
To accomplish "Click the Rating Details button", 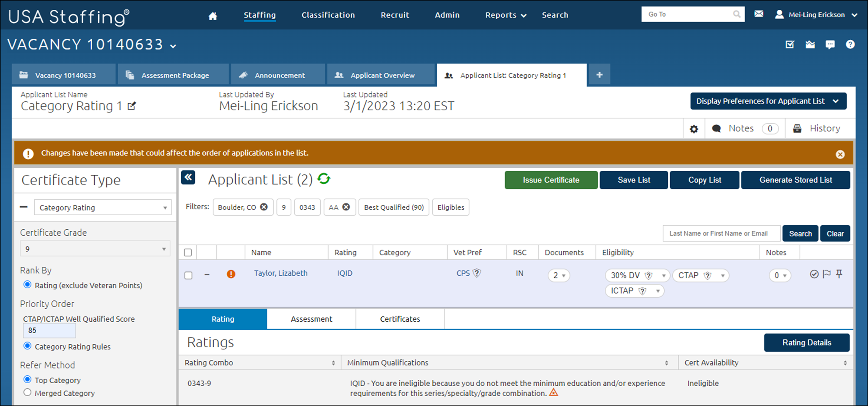I will 807,343.
